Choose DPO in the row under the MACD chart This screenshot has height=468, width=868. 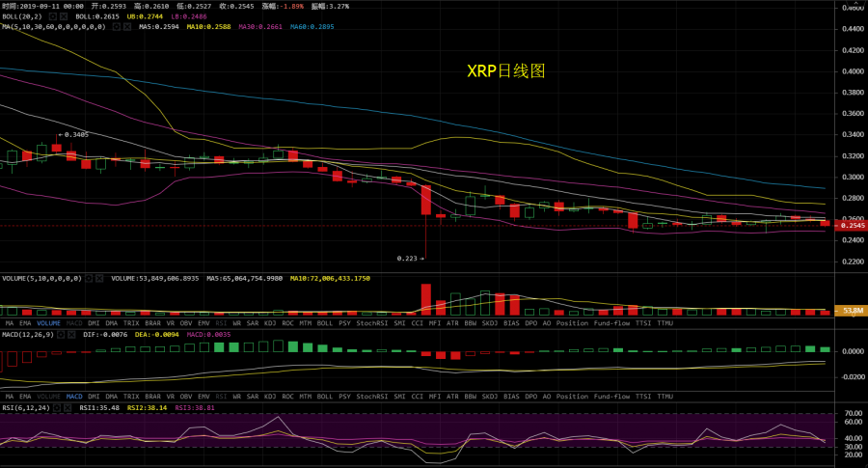(x=530, y=397)
